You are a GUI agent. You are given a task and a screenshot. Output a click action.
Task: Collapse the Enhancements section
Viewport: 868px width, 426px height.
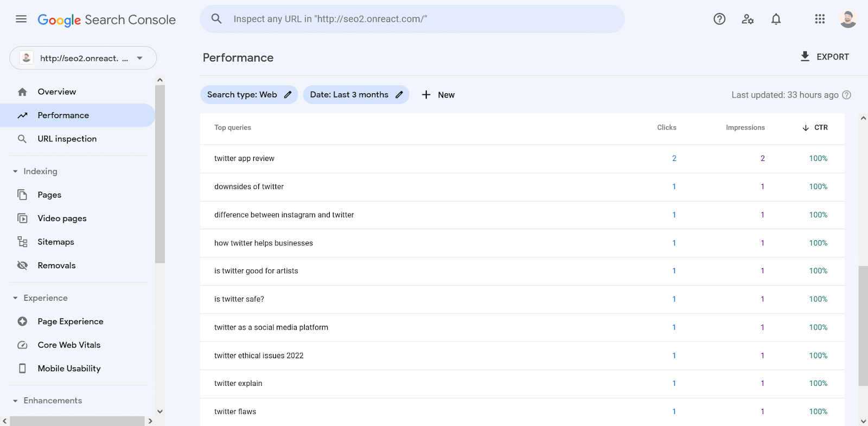pos(15,401)
